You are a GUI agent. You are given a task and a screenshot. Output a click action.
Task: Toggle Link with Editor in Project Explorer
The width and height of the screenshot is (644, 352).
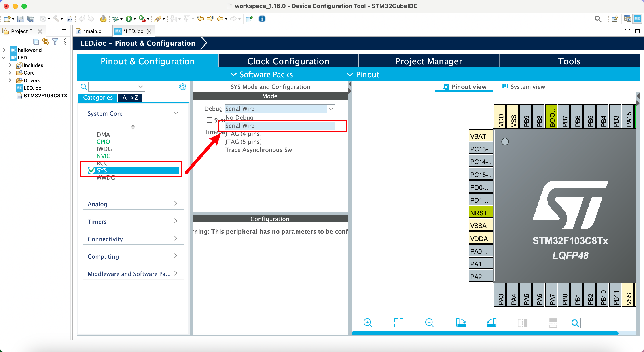pyautogui.click(x=45, y=42)
